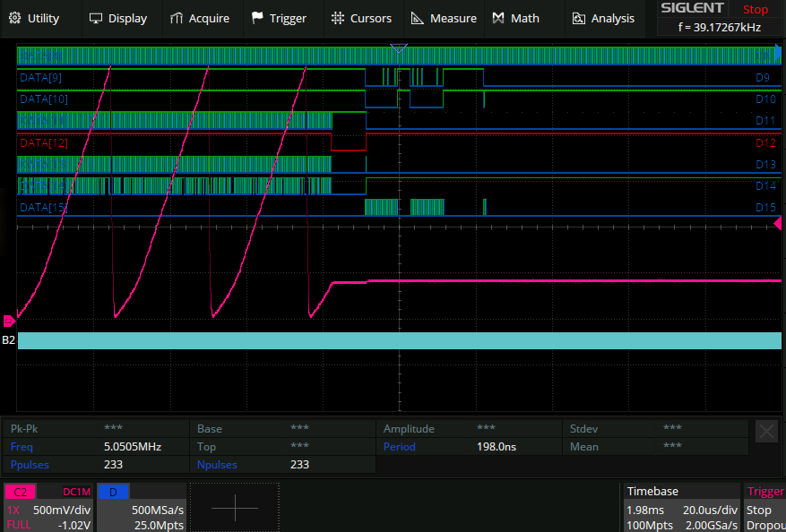Click the Freq measurement entry
Image resolution: width=786 pixels, height=532 pixels.
tap(21, 446)
